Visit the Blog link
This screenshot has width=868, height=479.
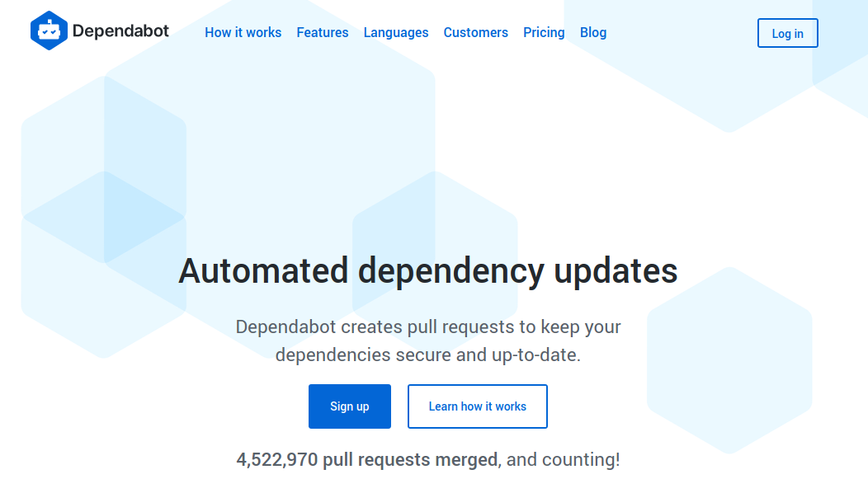[593, 33]
